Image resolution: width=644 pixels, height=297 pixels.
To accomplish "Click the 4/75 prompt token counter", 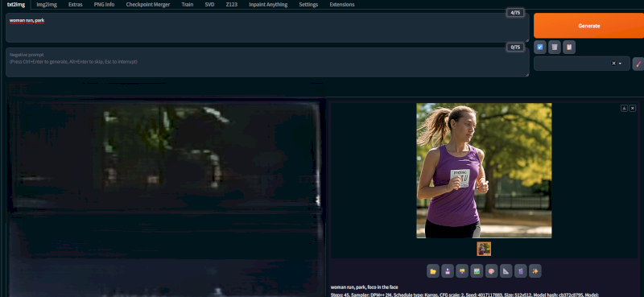I will pos(515,13).
